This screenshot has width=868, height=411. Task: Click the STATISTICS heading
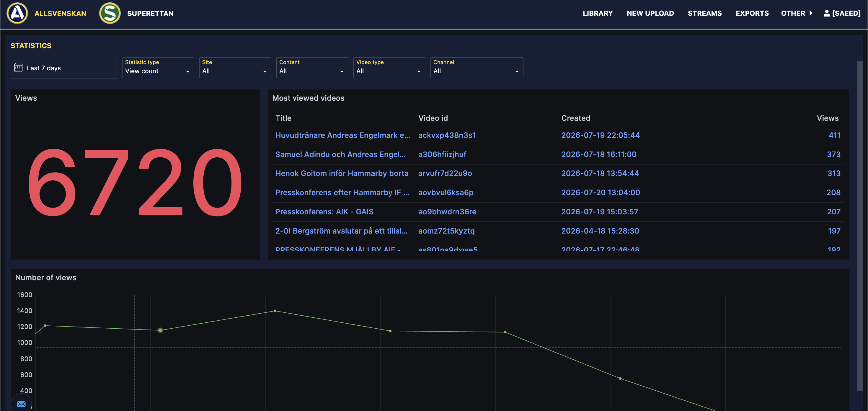(31, 45)
